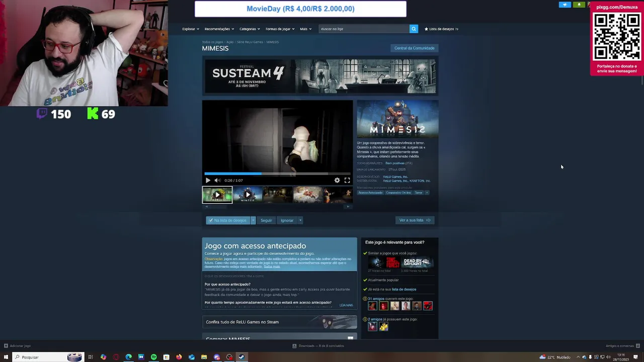This screenshot has height=362, width=644.
Task: Open 'Saiba mais' early access link
Action: [x=272, y=266]
